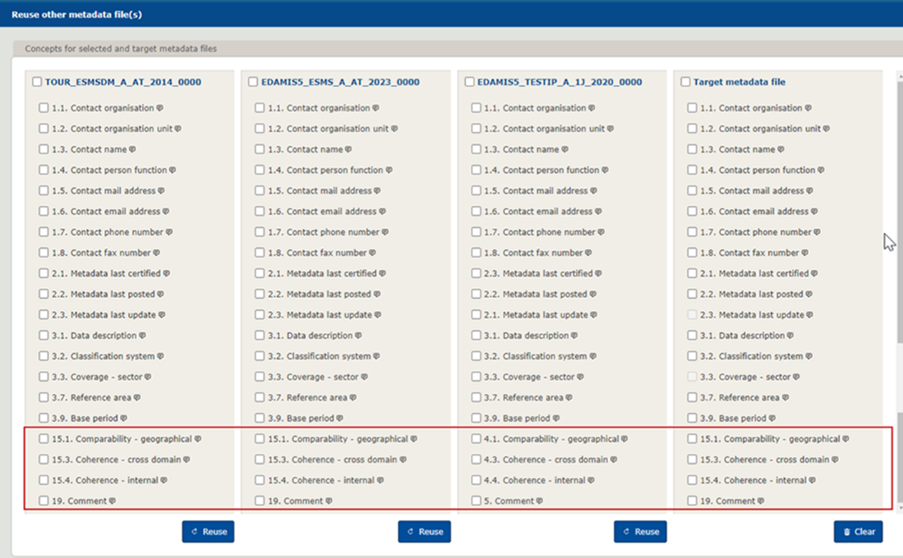
Task: Click 'Target metadata file' column title text
Action: [x=739, y=82]
